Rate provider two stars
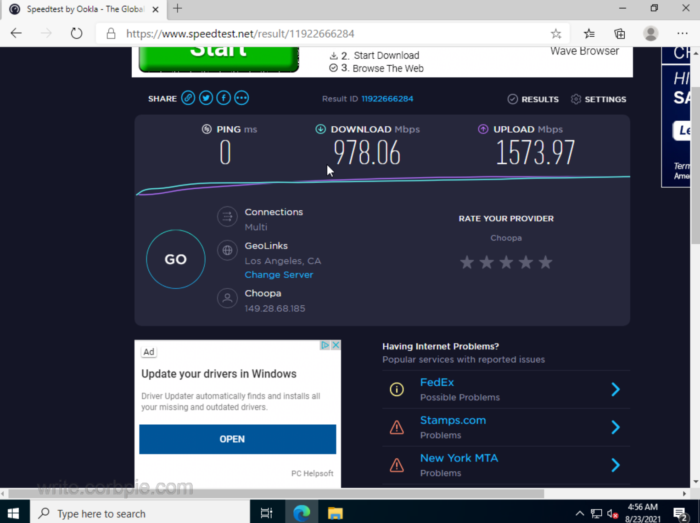The height and width of the screenshot is (523, 700). [487, 262]
